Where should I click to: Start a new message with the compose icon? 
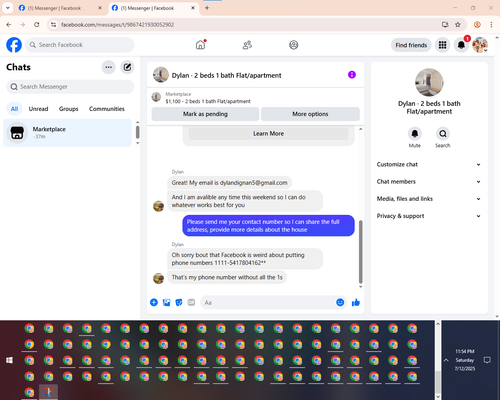(127, 67)
